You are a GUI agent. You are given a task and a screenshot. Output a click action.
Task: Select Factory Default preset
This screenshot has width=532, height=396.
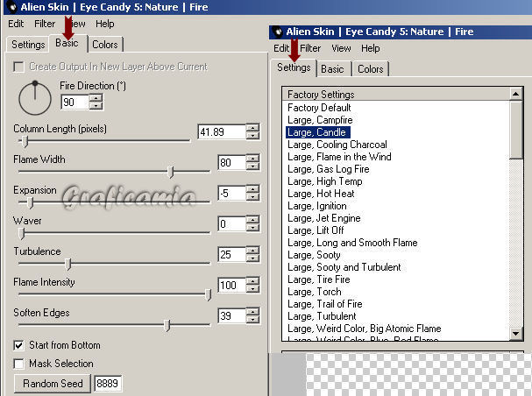coord(319,108)
